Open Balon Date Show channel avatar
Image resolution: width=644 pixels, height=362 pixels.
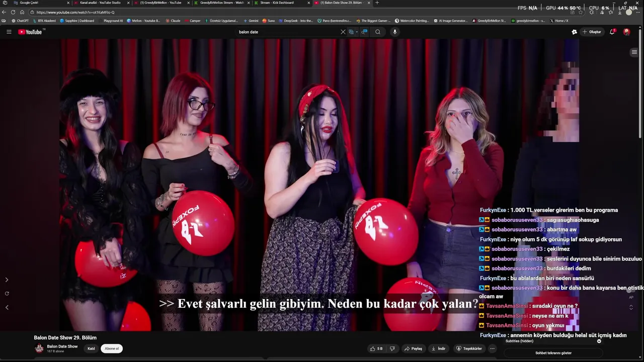click(39, 348)
